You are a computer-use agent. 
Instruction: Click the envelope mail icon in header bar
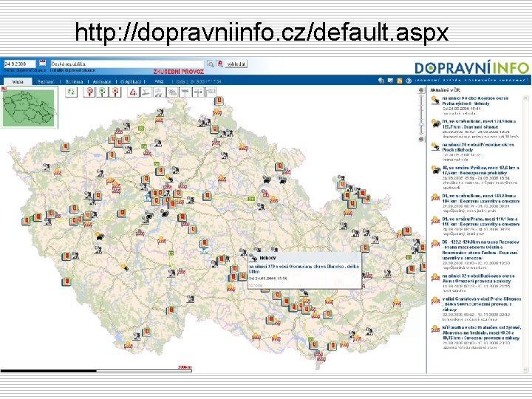(x=390, y=81)
